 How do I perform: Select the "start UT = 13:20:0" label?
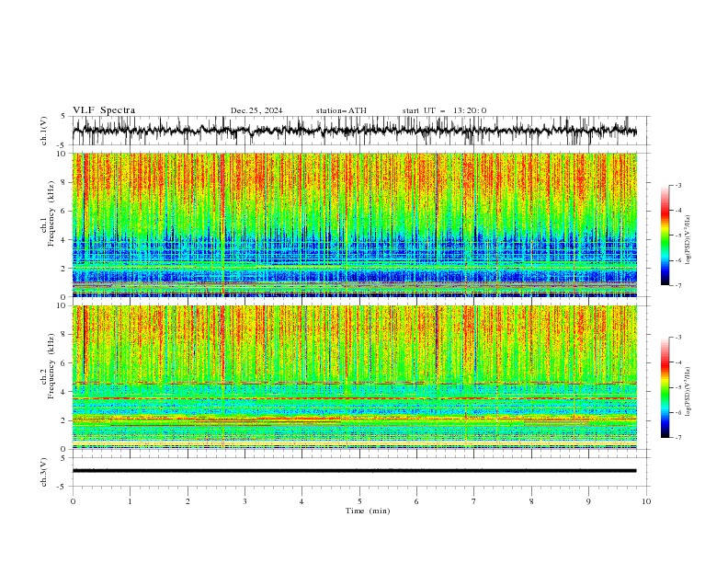pos(444,110)
